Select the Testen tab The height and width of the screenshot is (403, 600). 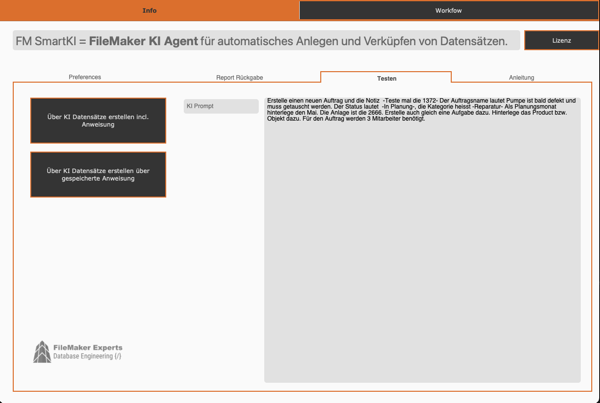click(x=386, y=77)
